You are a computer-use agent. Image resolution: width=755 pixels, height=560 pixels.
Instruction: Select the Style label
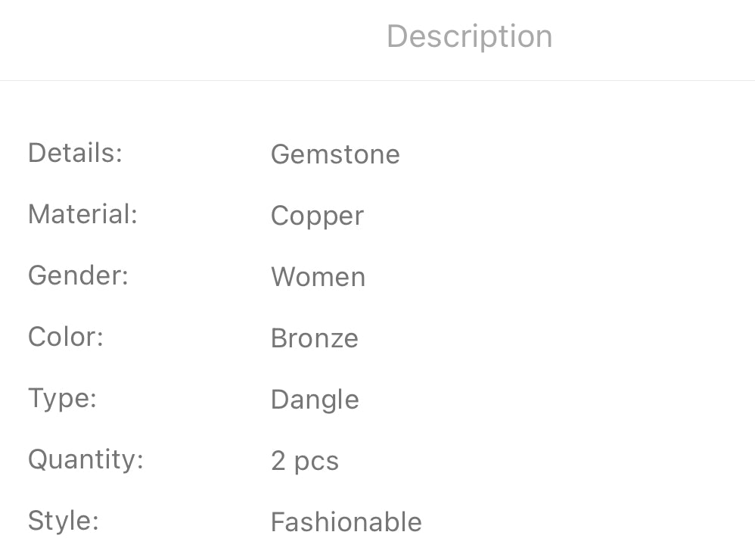(x=64, y=521)
